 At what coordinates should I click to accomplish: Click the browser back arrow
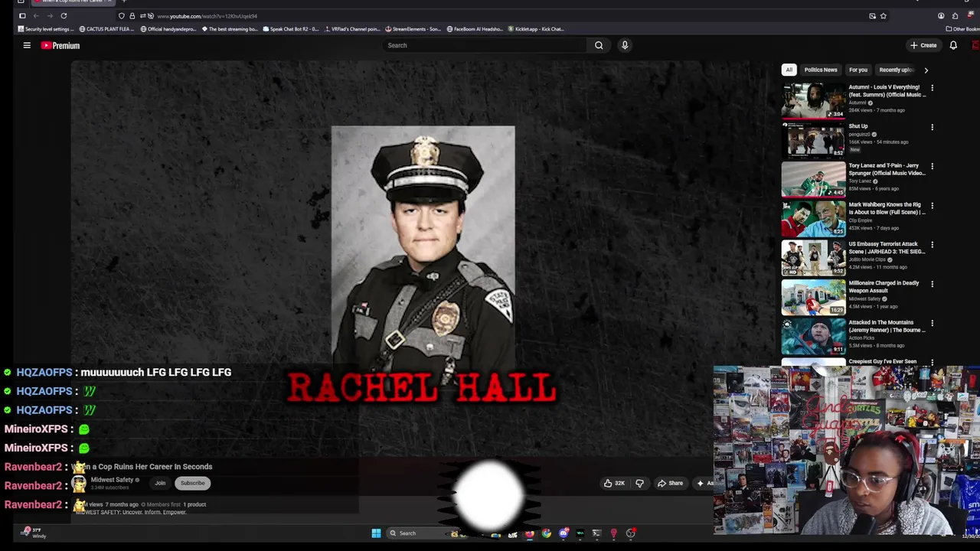[36, 16]
